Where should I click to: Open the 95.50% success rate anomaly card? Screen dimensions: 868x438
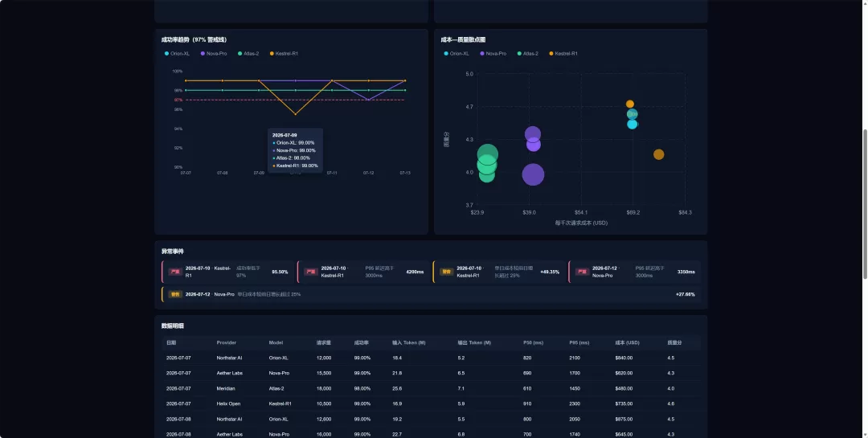[228, 272]
